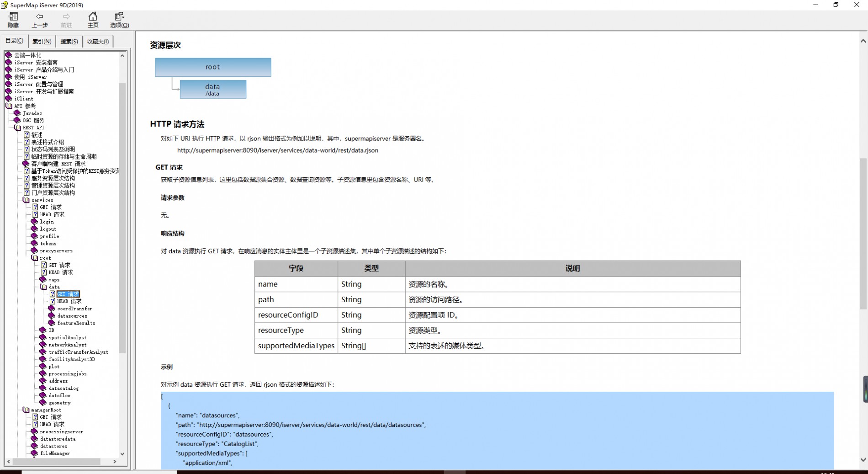868x474 pixels.
Task: Switch to the 索引(N) tab
Action: pos(42,41)
